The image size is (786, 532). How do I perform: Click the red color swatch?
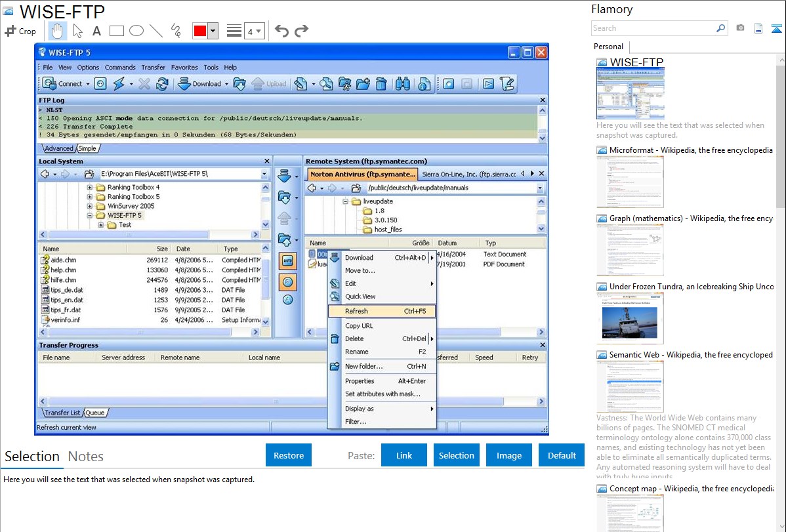coord(200,31)
